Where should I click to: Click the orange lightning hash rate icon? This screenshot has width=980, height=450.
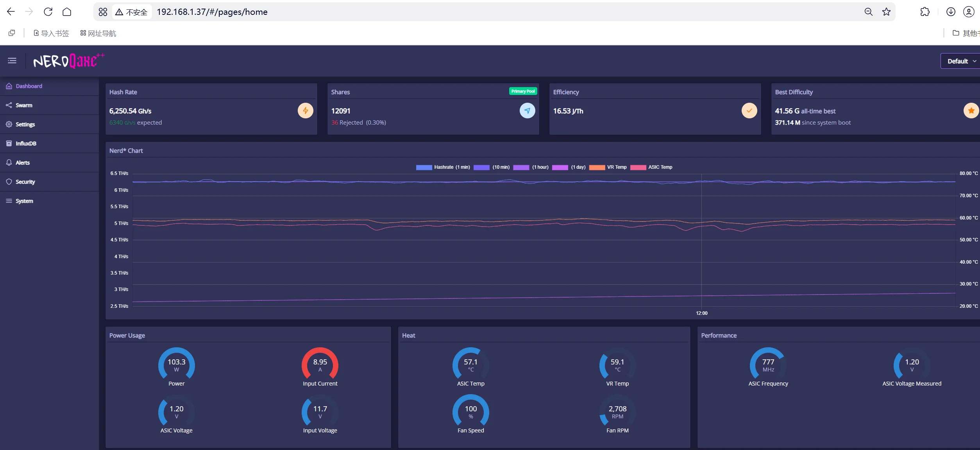click(305, 111)
